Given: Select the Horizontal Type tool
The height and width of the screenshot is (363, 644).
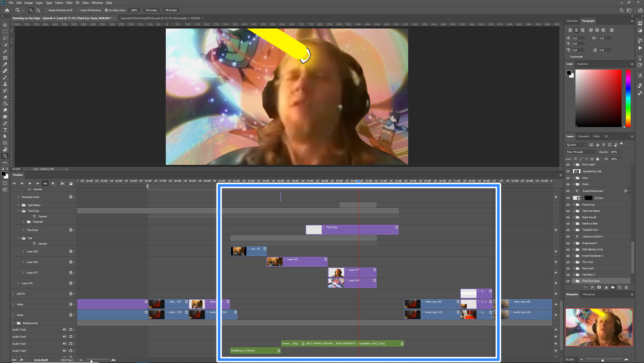Looking at the screenshot, I should pyautogui.click(x=5, y=130).
